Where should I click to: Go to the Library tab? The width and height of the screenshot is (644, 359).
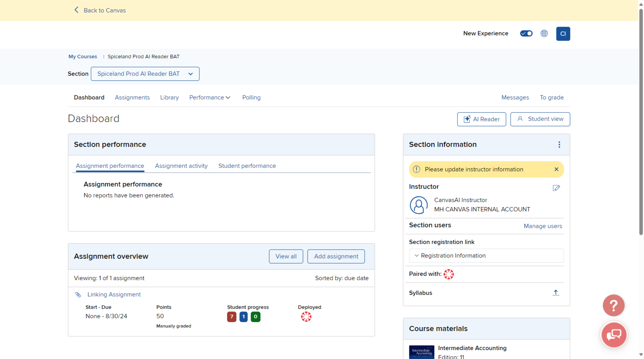click(x=169, y=97)
